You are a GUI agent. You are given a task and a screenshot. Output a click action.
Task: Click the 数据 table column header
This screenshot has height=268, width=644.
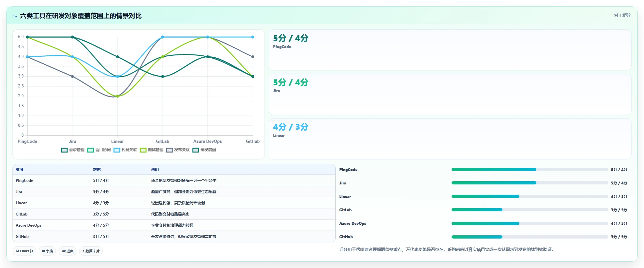pos(97,170)
